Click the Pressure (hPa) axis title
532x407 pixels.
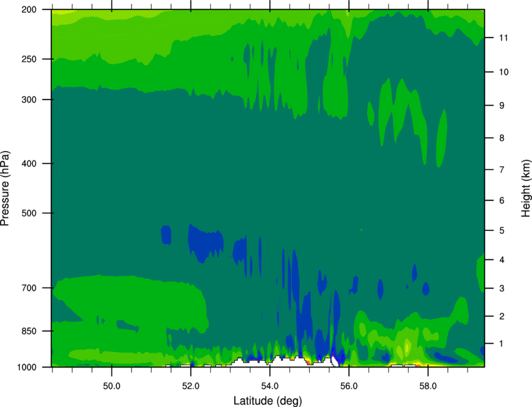pos(5,188)
